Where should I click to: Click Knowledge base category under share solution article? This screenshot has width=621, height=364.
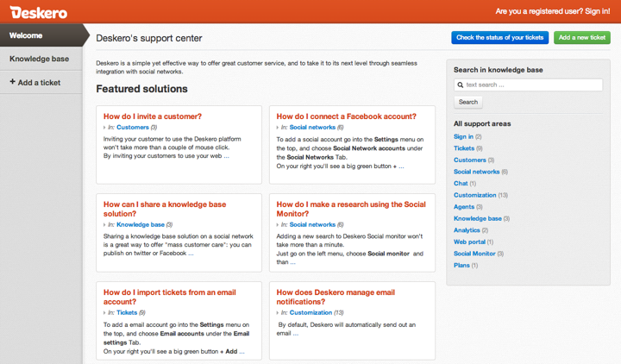[x=141, y=224]
